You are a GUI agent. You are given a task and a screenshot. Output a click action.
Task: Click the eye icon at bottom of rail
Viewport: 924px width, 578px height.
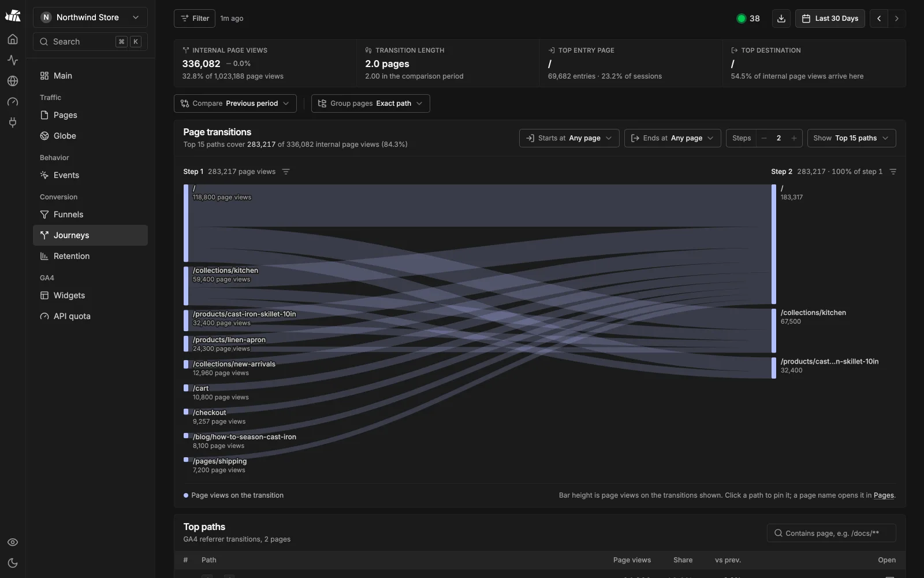coord(13,542)
